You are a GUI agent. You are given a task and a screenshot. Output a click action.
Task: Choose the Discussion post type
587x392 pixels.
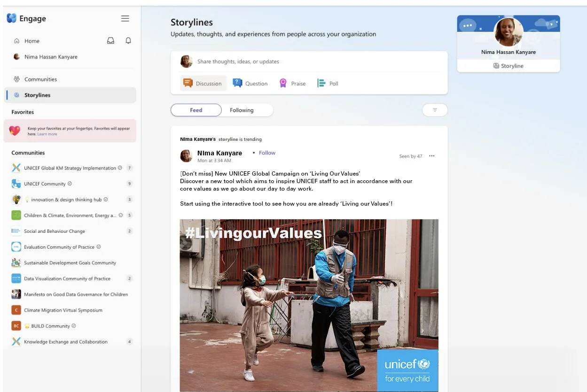pyautogui.click(x=203, y=84)
